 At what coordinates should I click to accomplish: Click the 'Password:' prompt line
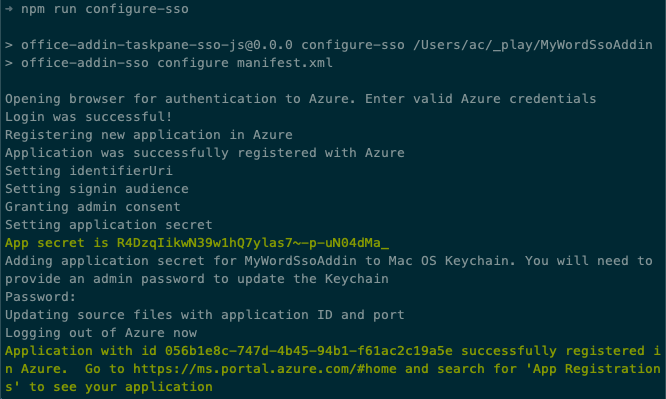[x=40, y=297]
